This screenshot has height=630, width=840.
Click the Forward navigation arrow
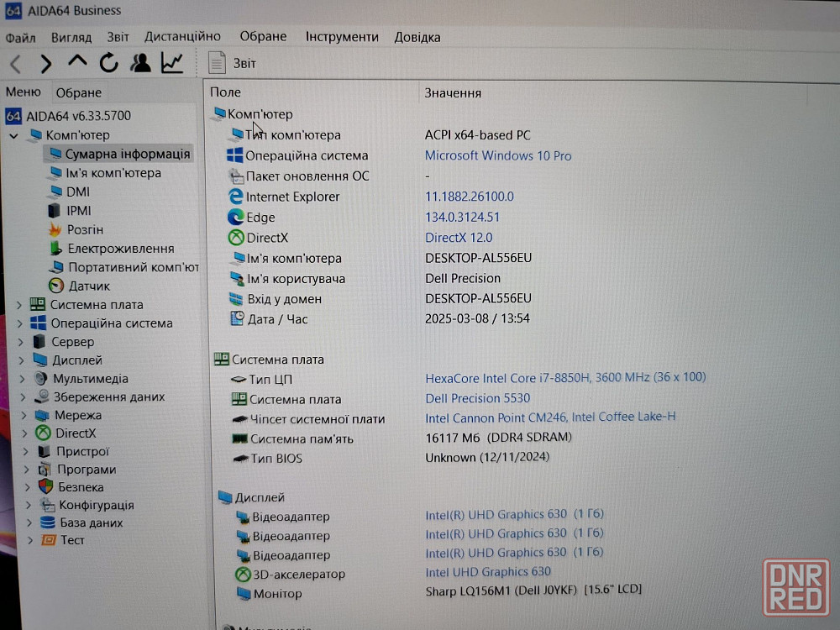[46, 64]
